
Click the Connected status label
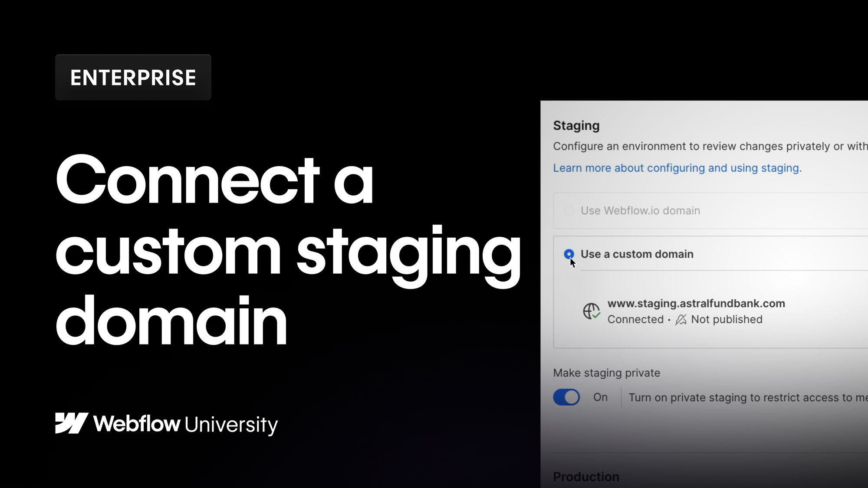click(x=636, y=319)
